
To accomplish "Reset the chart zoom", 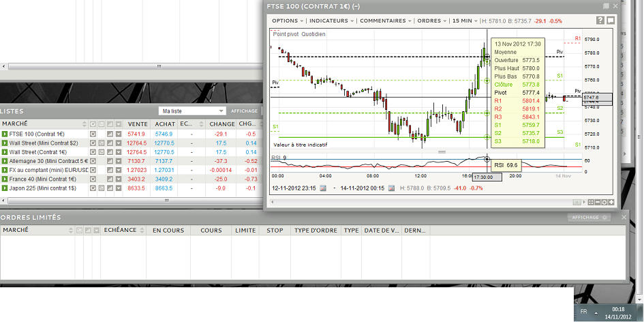I will [604, 202].
